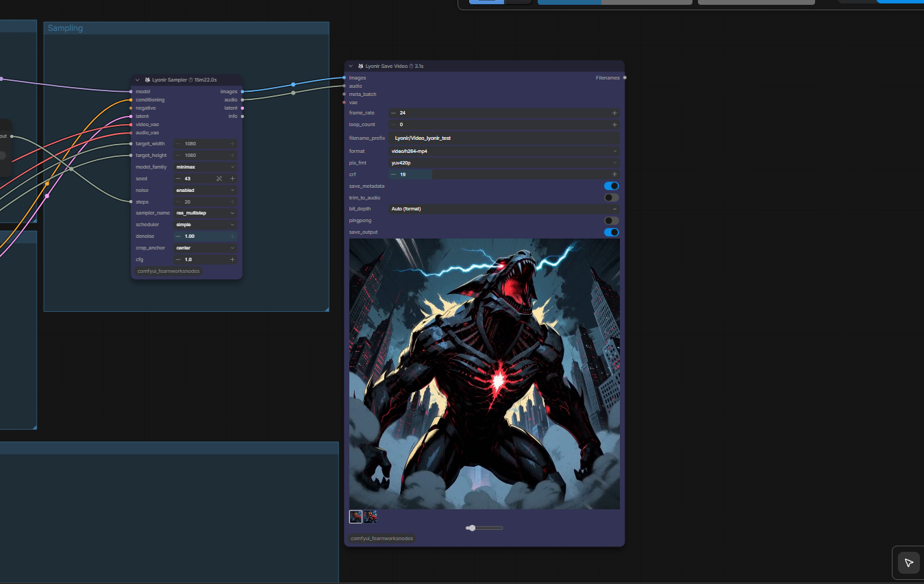Increase frame_rate with the plus icon
Image resolution: width=924 pixels, height=584 pixels.
[614, 112]
